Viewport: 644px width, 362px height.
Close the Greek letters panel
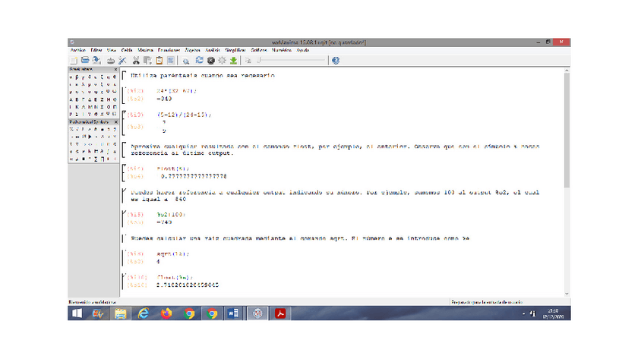115,69
